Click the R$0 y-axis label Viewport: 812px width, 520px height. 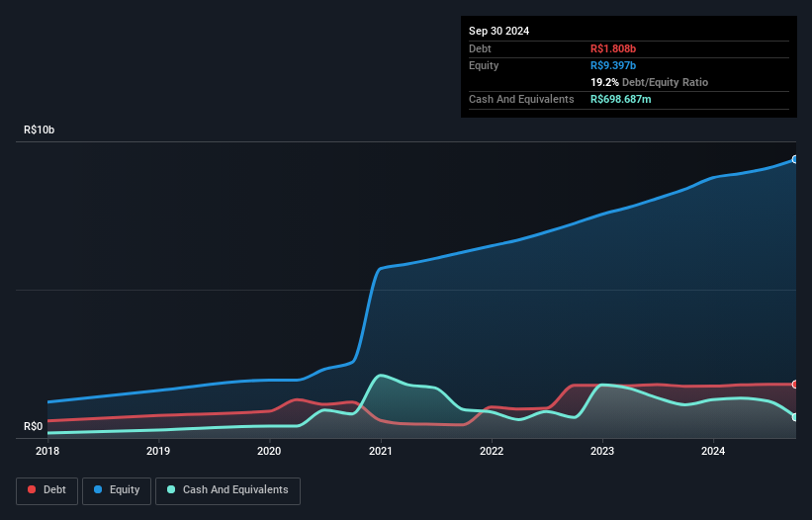(34, 426)
